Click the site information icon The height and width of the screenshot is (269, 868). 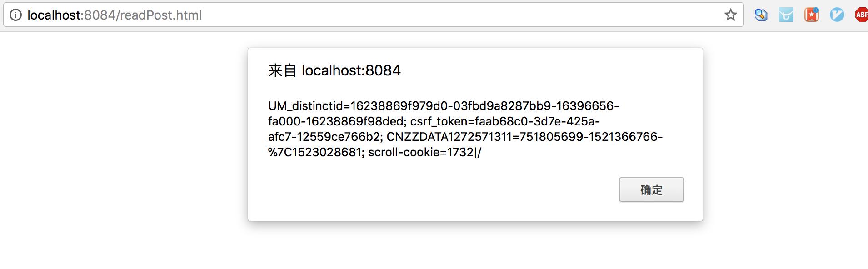[15, 15]
